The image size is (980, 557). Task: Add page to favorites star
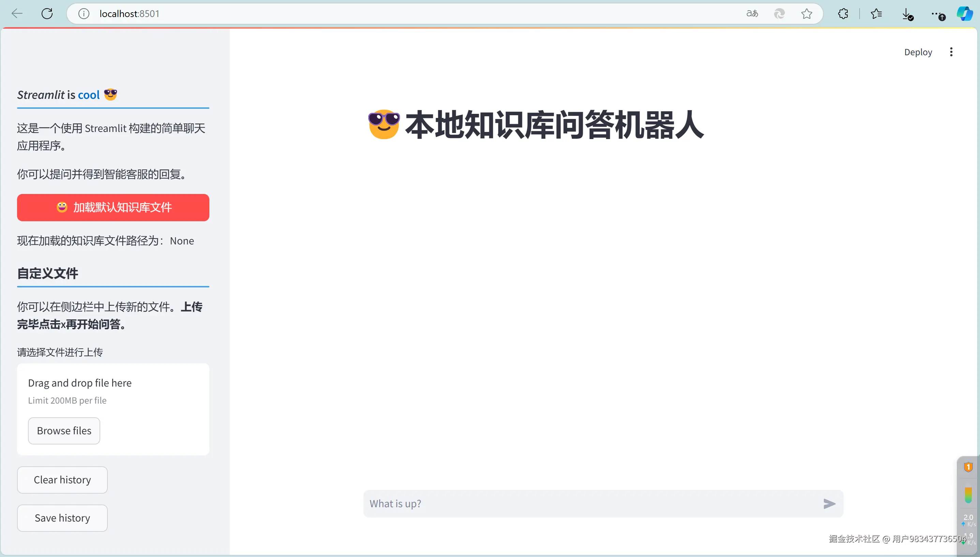[x=807, y=14]
